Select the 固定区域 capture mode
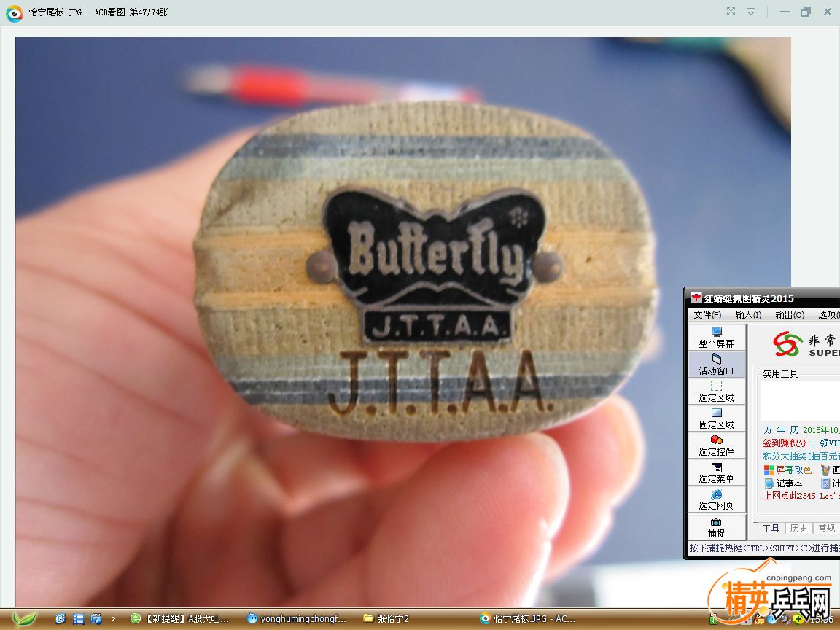The height and width of the screenshot is (630, 840). [x=716, y=419]
